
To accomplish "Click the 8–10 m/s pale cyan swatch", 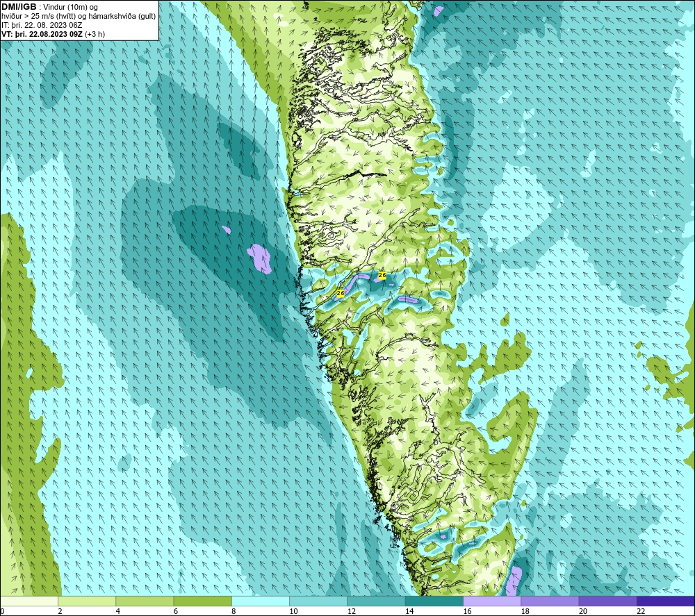I will pyautogui.click(x=261, y=601).
